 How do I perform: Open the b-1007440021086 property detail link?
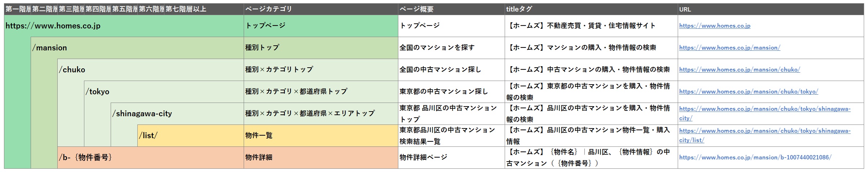(x=756, y=158)
